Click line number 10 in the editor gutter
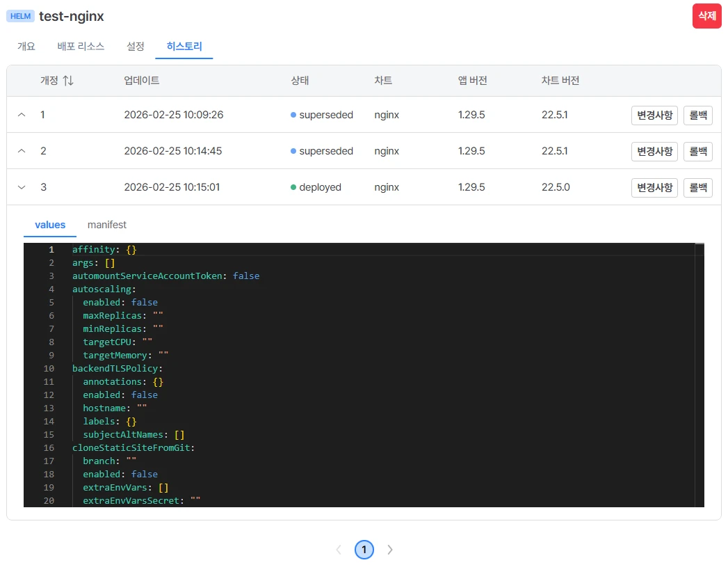728x565 pixels. [x=49, y=369]
